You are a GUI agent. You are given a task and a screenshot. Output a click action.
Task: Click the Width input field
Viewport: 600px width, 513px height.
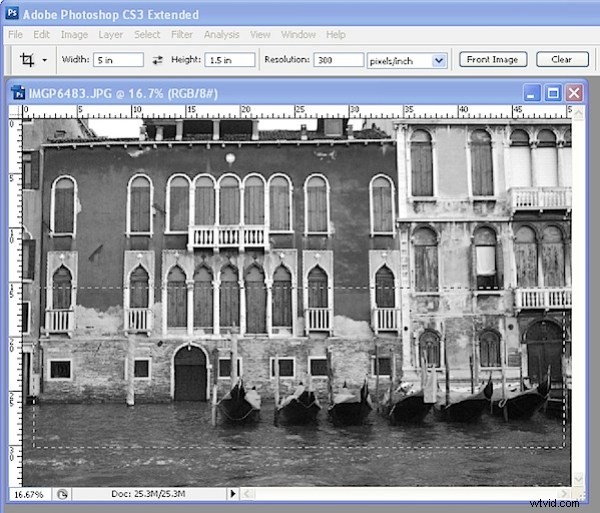[x=118, y=60]
